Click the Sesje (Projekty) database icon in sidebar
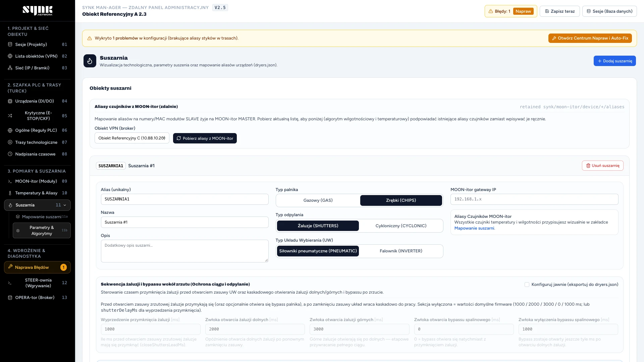 (x=10, y=45)
